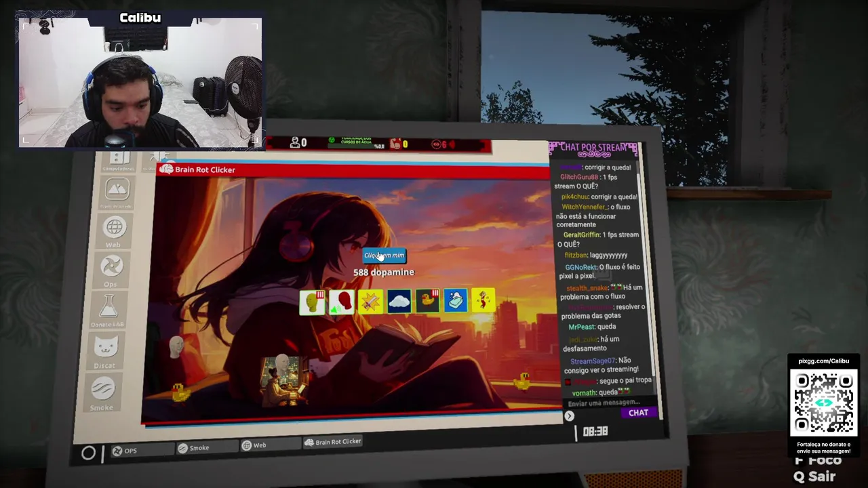Open the Computadores desktop icon
868x488 pixels.
point(119,162)
